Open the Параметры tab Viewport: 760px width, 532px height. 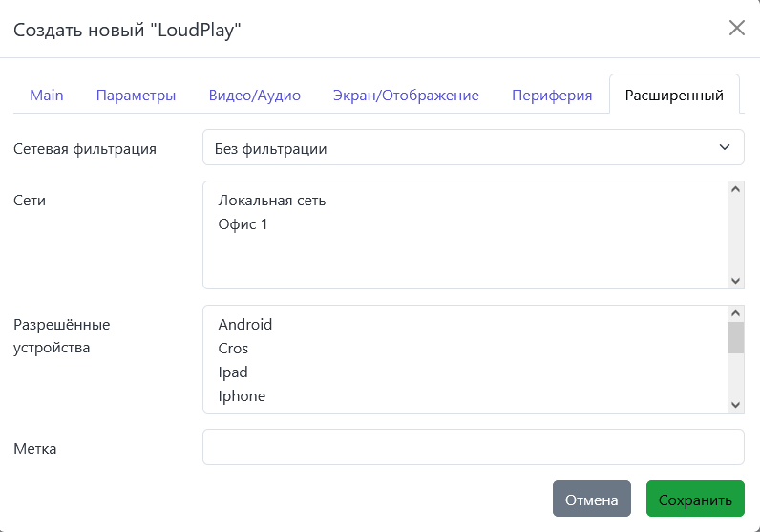tap(136, 96)
